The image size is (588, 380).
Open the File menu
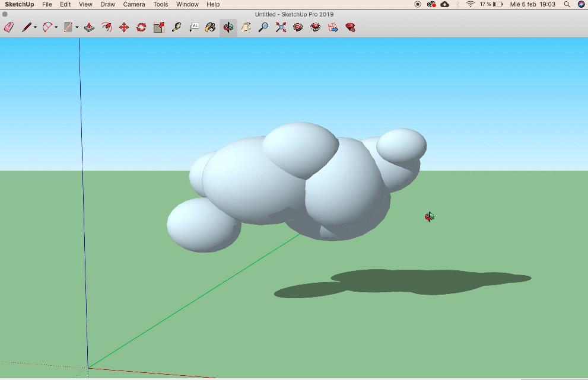click(x=47, y=5)
